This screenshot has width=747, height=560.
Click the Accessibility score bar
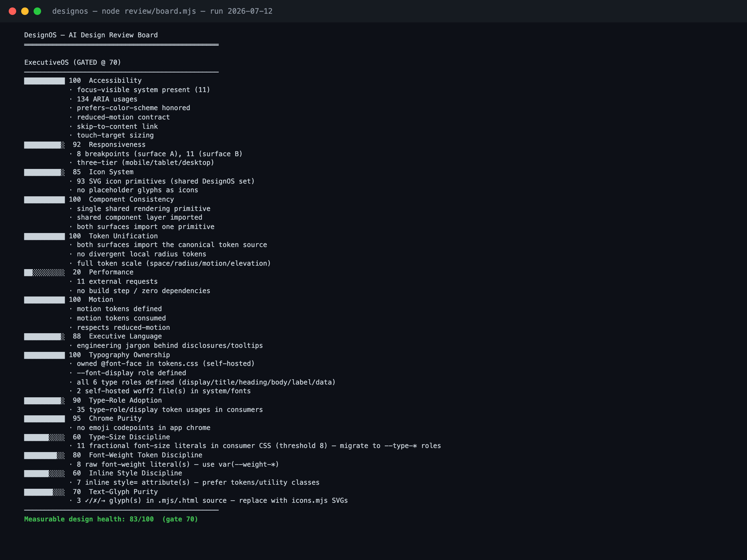click(x=44, y=81)
